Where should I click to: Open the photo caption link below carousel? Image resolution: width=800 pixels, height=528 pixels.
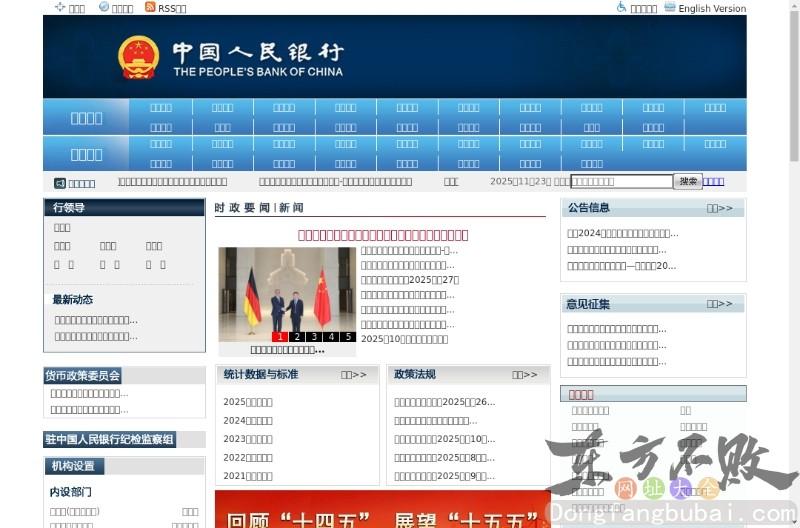tap(287, 350)
